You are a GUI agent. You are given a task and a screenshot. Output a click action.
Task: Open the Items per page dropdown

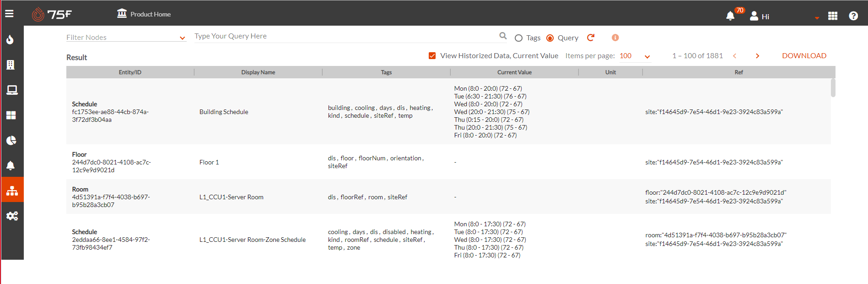(635, 56)
